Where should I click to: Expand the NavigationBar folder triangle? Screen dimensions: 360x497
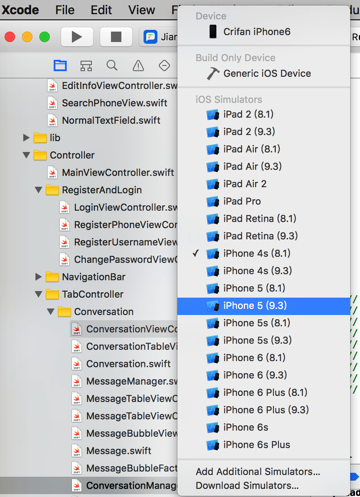pos(38,277)
